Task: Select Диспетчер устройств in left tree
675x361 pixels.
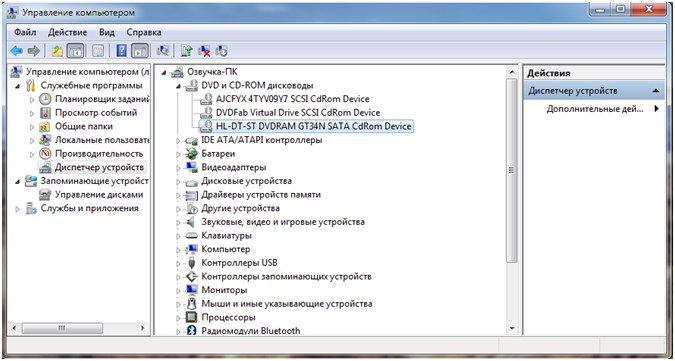Action: [99, 167]
